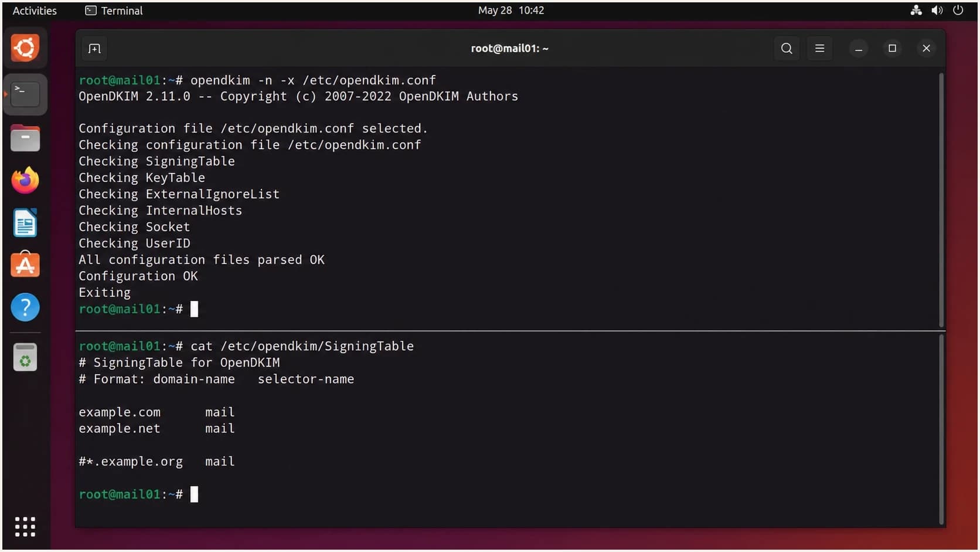Screen dimensions: 980x552
Task: Click the volume icon in top bar
Action: (x=937, y=11)
